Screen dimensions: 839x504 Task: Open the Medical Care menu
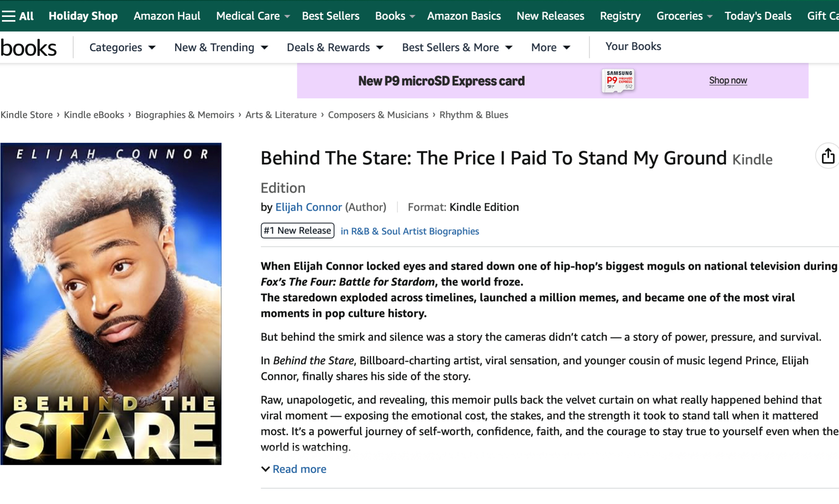[x=253, y=16]
